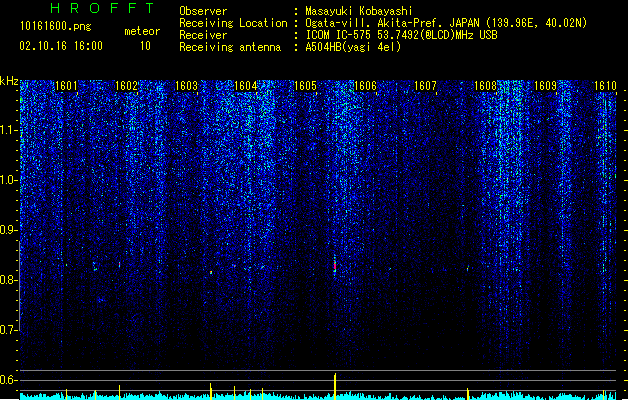Screen dimensions: 629x400
Task: Click the 0.6 kHz axis label
Action: click(9, 380)
